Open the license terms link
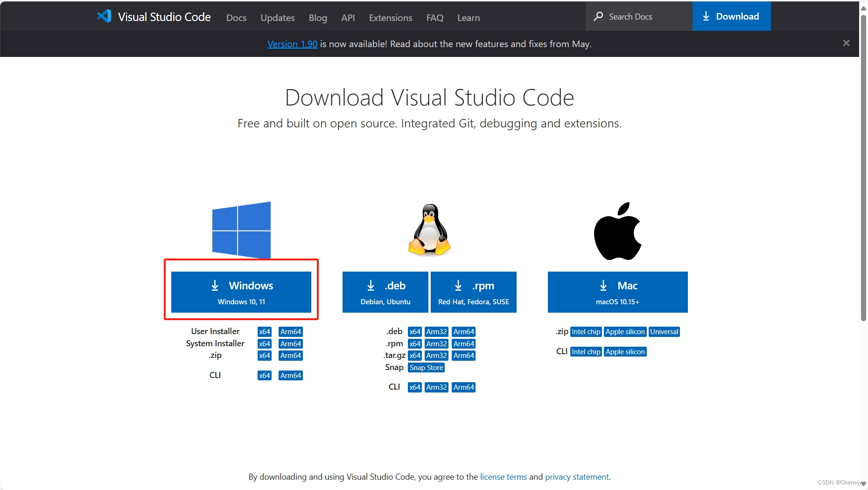Viewport: 868px width, 490px height. 504,477
